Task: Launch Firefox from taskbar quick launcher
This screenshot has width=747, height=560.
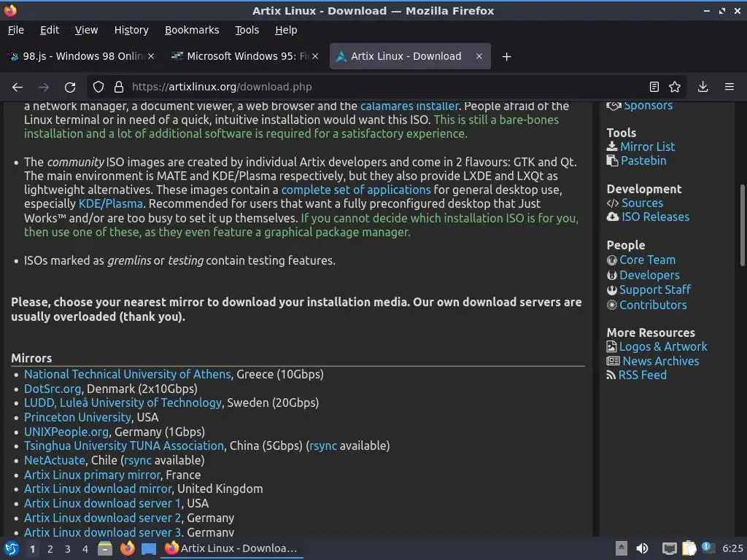Action: click(127, 548)
